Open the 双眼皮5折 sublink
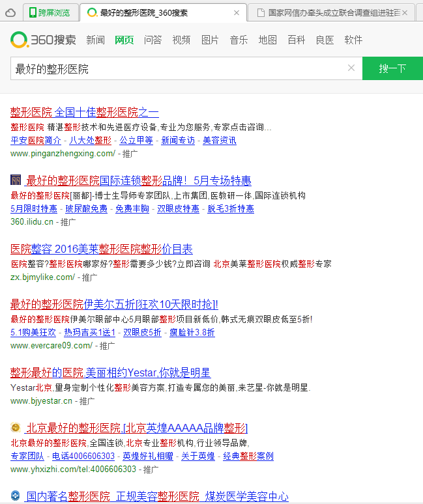 143,333
